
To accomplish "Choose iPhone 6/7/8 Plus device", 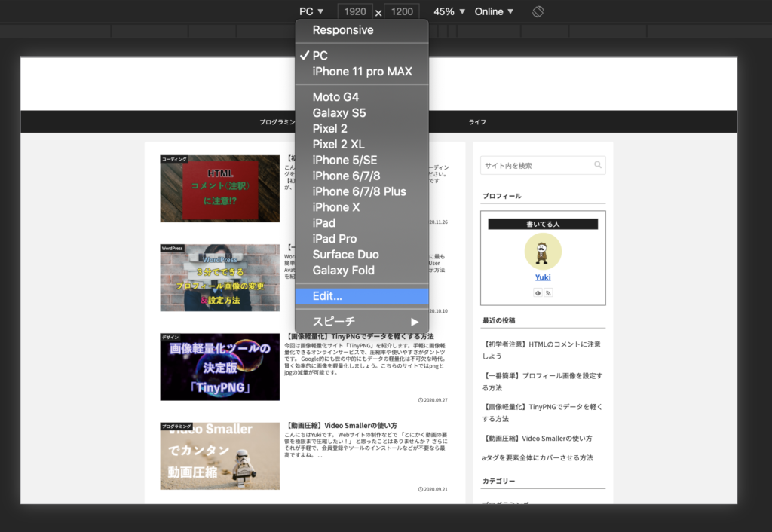I will point(362,191).
